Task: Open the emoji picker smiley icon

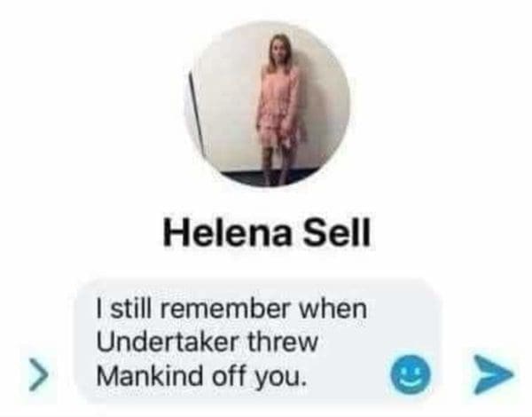Action: pos(411,374)
